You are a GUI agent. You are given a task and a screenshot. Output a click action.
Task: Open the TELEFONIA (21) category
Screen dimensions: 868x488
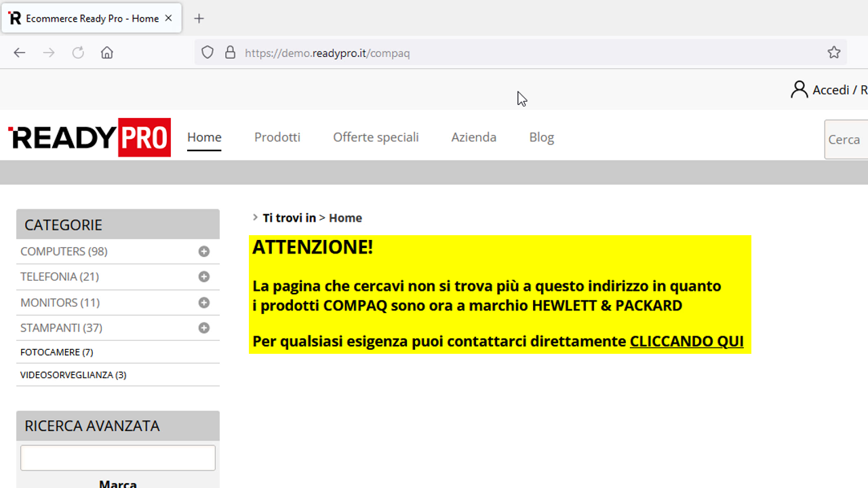pyautogui.click(x=60, y=277)
